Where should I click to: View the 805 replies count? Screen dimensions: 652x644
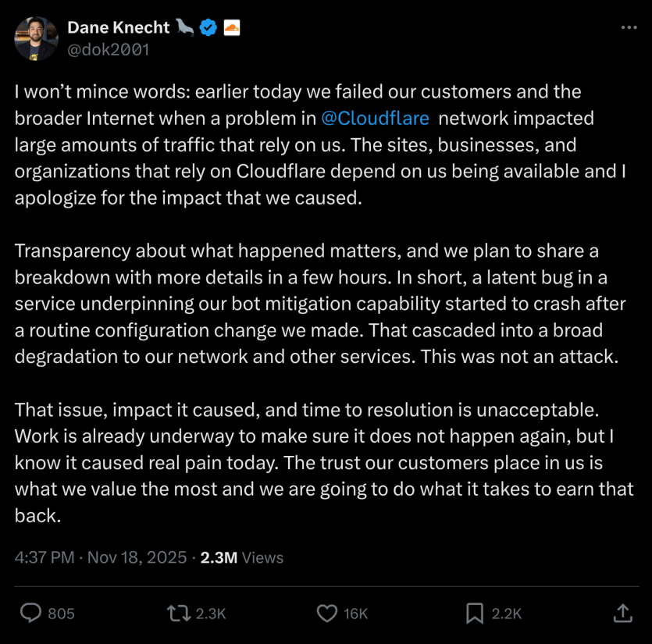coord(59,614)
